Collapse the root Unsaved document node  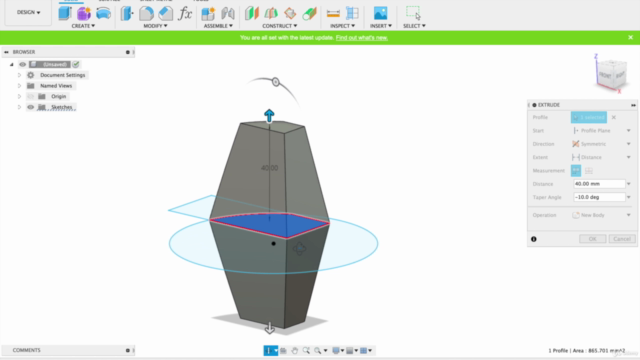11,64
